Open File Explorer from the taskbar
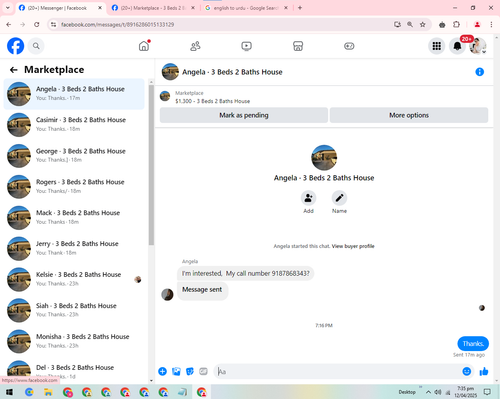Image resolution: width=500 pixels, height=399 pixels. tap(48, 392)
